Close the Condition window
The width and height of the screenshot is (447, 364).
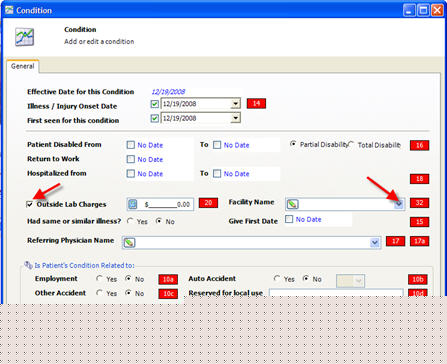437,10
